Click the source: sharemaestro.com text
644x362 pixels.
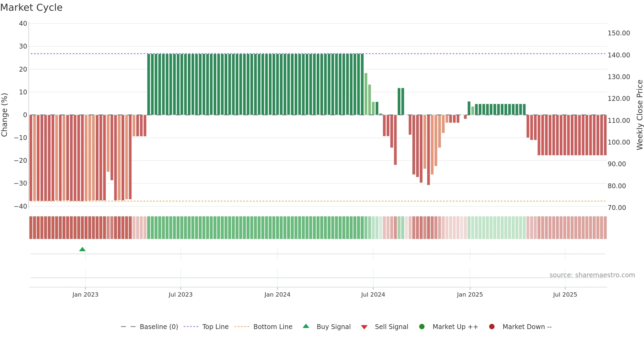[592, 275]
